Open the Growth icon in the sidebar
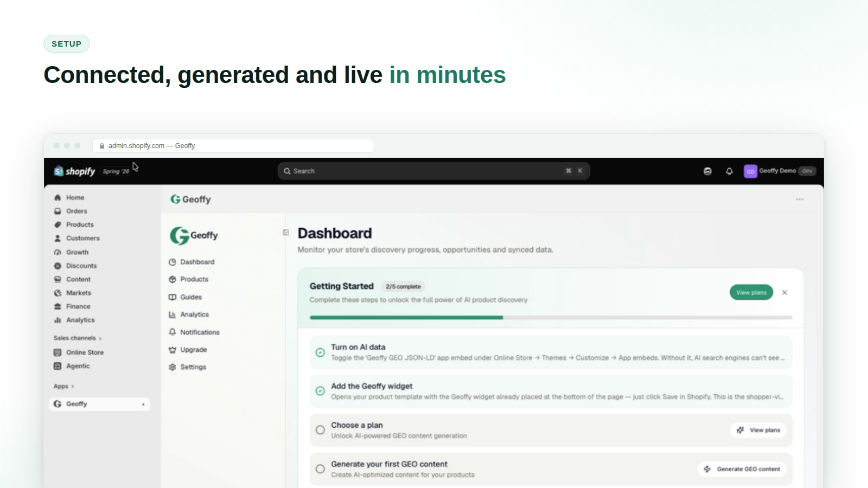Screen dimensions: 868x488 58,252
